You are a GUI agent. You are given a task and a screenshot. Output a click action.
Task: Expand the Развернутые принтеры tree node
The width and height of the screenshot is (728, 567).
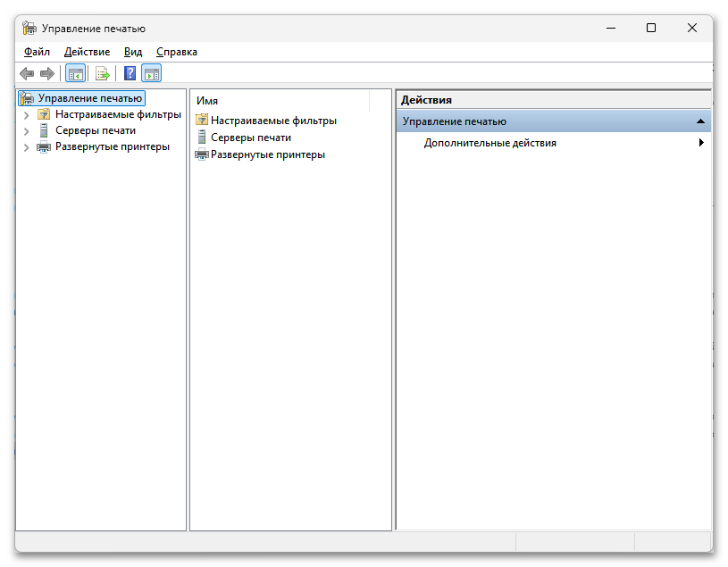pyautogui.click(x=27, y=147)
